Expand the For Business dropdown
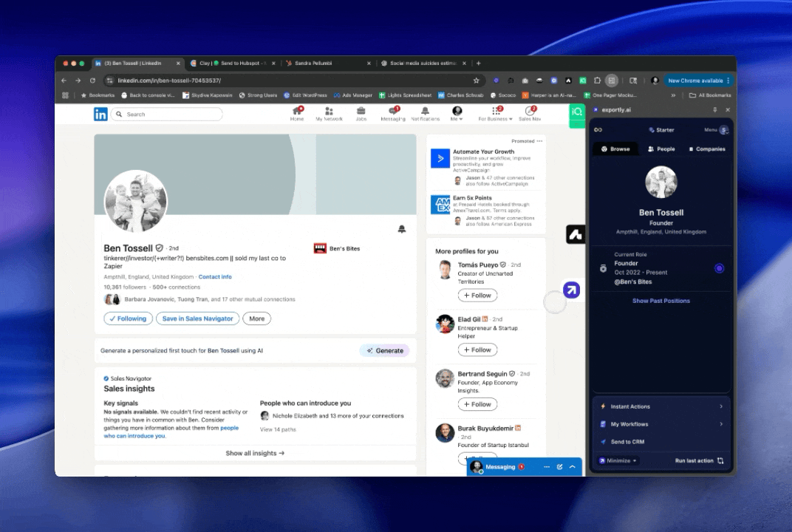The height and width of the screenshot is (532, 792). [496, 114]
